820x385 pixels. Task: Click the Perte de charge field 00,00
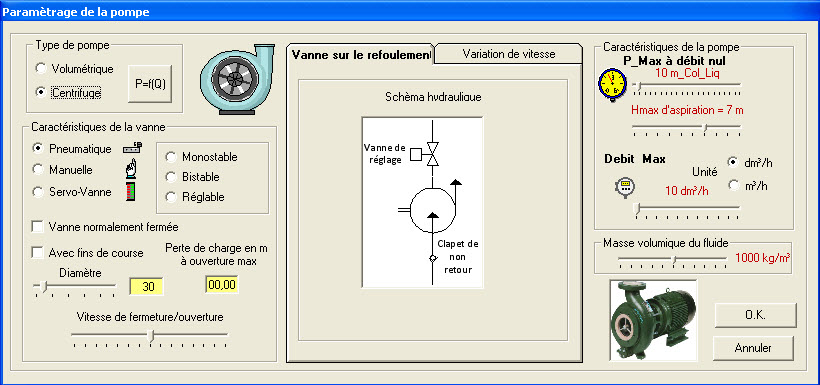point(222,285)
